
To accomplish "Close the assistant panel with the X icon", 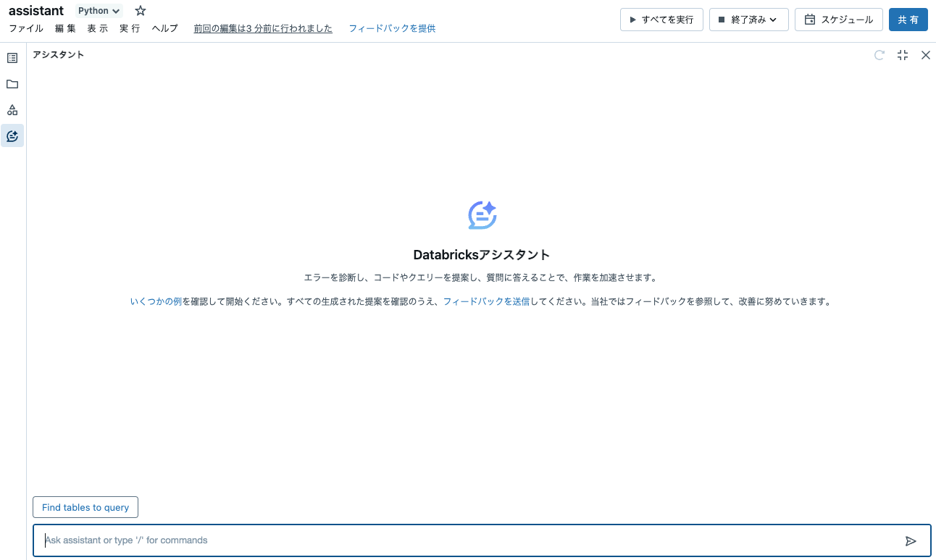I will coord(925,55).
